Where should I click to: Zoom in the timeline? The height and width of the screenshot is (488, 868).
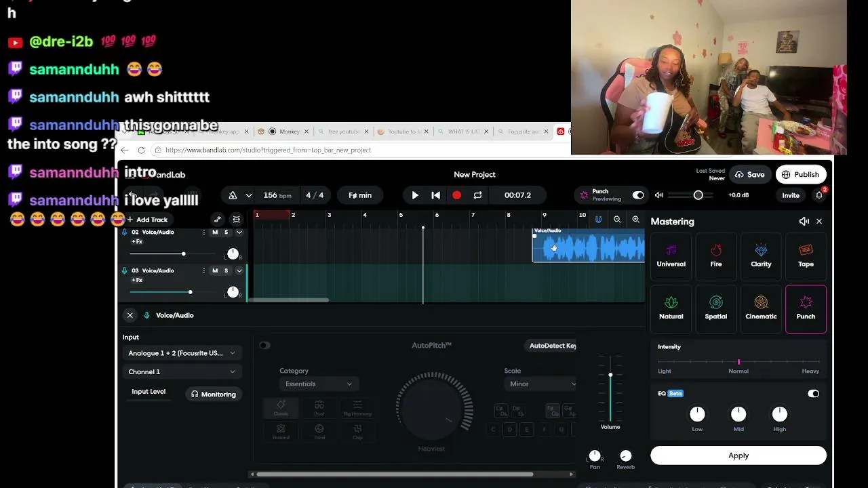tap(636, 220)
